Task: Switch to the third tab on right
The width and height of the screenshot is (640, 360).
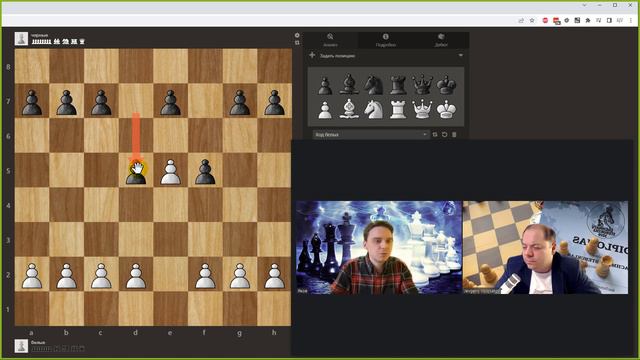Action: 441,40
